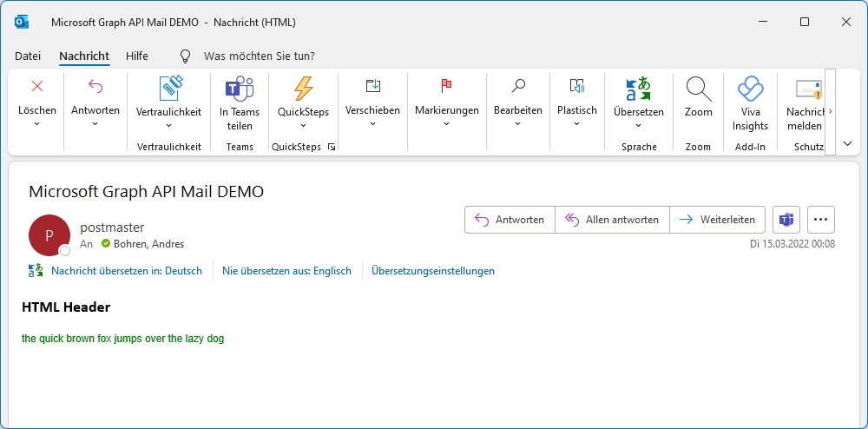Open the Hilfe tab
This screenshot has height=429, width=868.
(137, 56)
